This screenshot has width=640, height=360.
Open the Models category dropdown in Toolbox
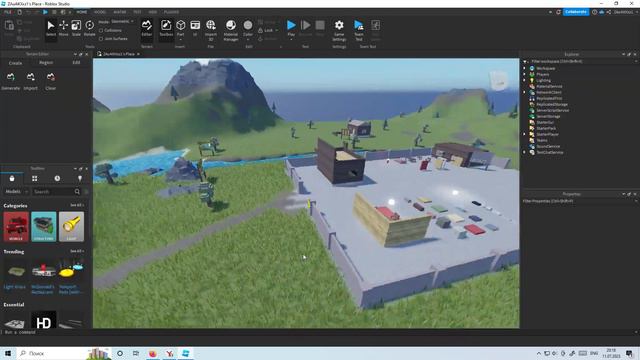16,191
